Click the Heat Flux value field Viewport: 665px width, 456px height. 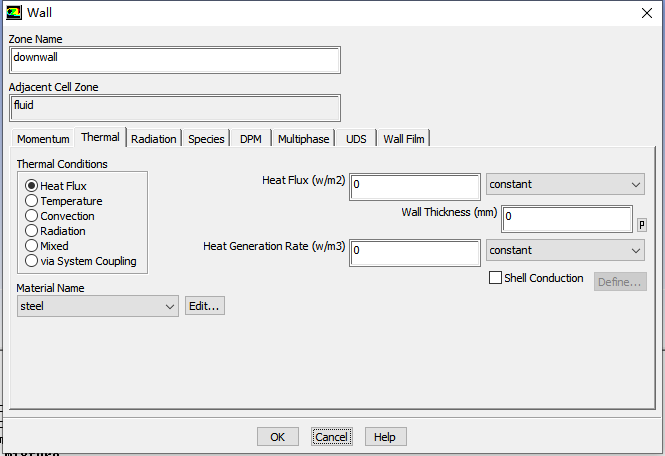coord(414,186)
